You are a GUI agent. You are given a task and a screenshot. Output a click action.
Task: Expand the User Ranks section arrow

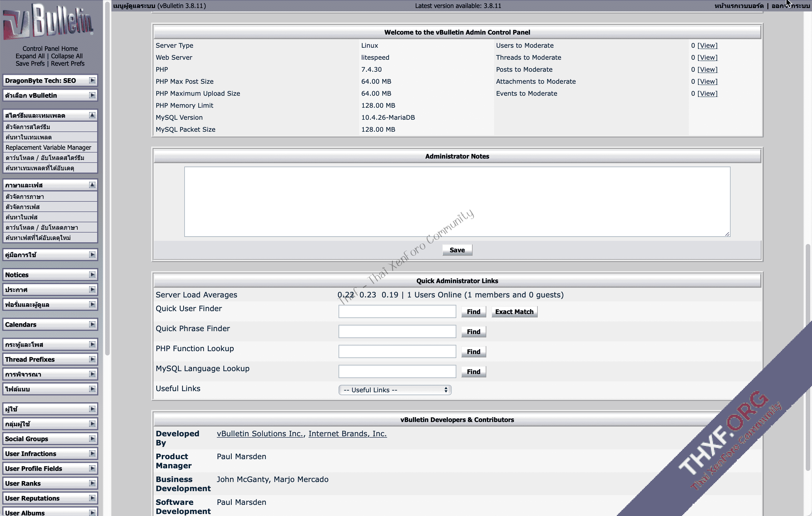(x=92, y=483)
